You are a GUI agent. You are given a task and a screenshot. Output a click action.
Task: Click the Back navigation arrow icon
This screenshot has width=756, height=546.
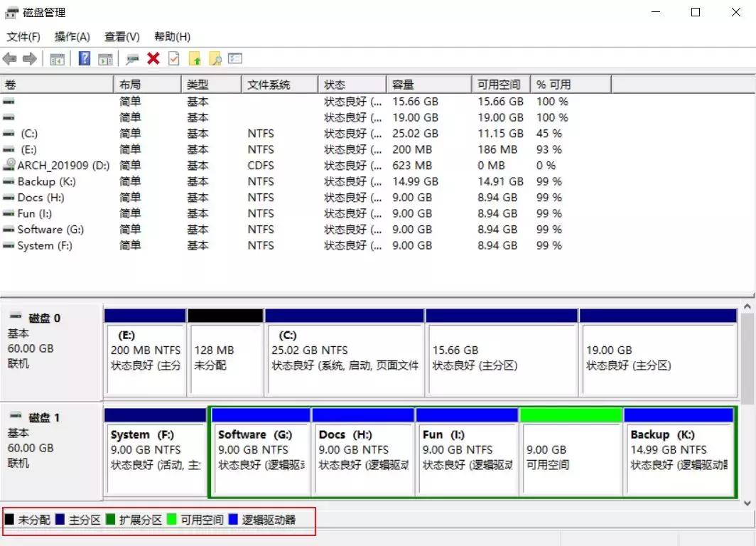pyautogui.click(x=9, y=58)
